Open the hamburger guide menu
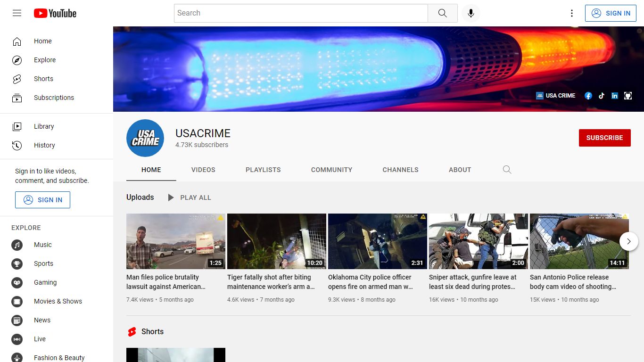Image resolution: width=644 pixels, height=362 pixels. 17,13
